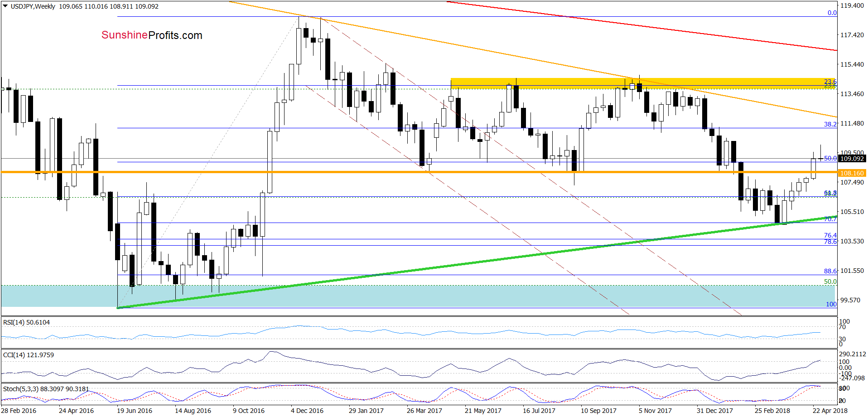The height and width of the screenshot is (417, 868).
Task: Click the 113.460 price axis label
Action: (852, 94)
